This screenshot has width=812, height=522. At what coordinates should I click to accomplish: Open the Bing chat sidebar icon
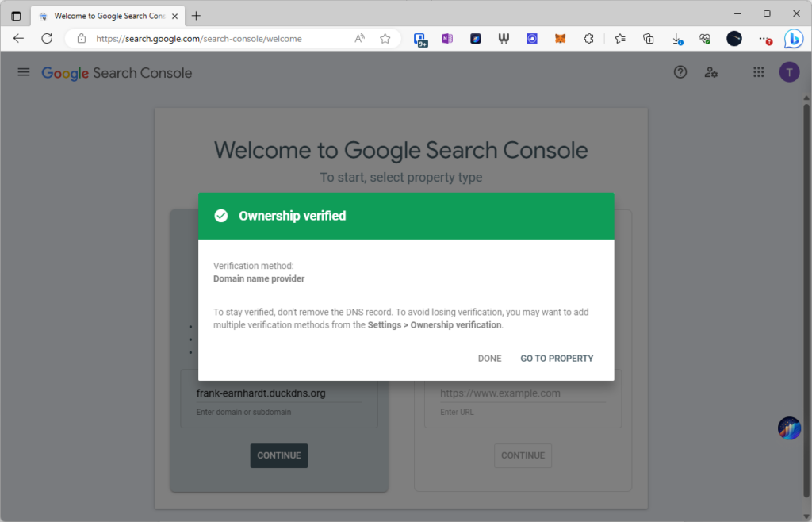793,38
